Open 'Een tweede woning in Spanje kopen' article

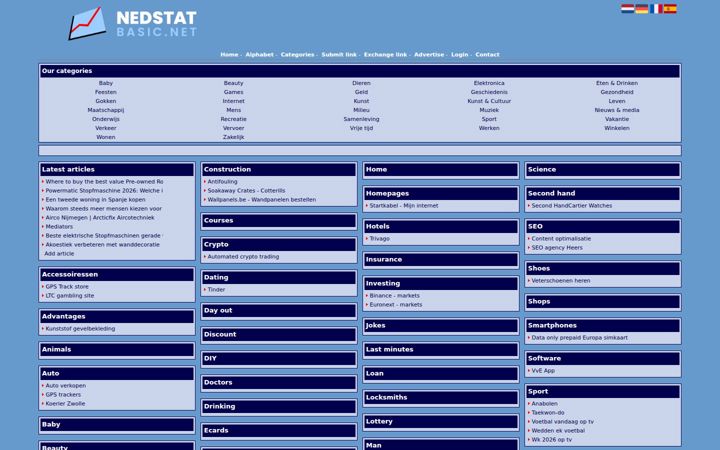point(95,200)
